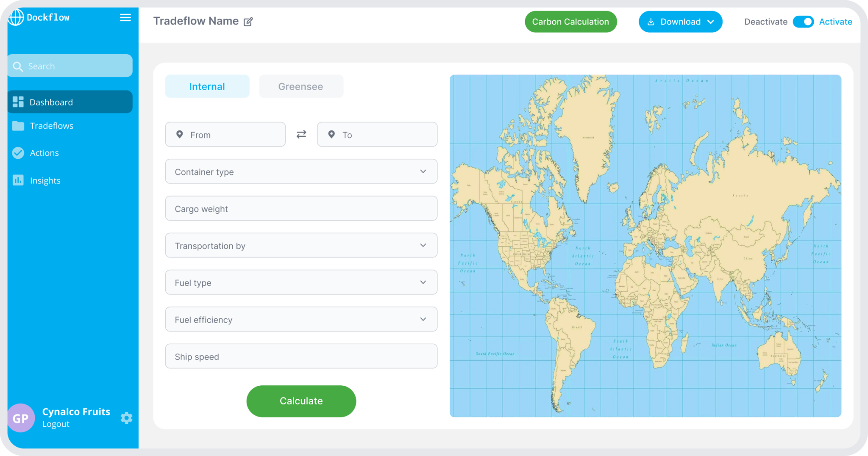Screen dimensions: 868x456
Task: Expand the Container type dropdown
Action: point(423,171)
